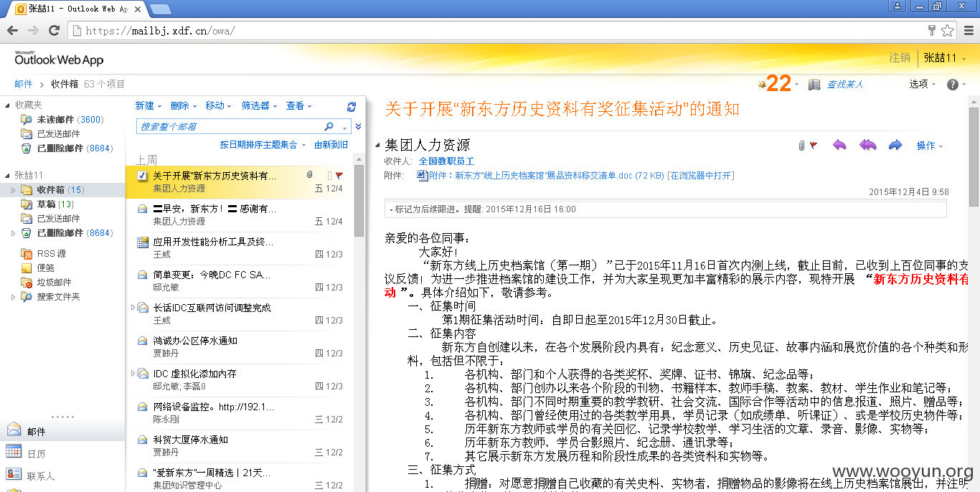Open the Chrome hamburger menu

(968, 31)
